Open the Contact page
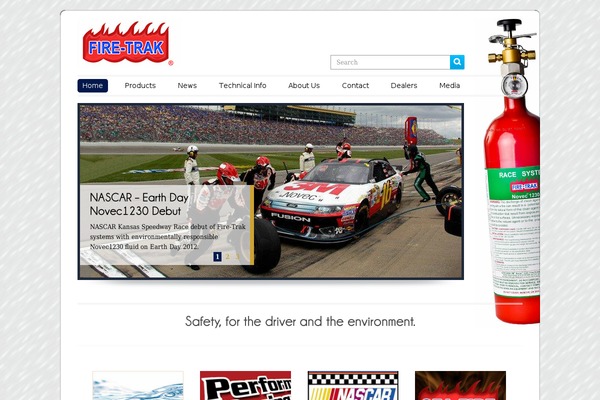 355,85
